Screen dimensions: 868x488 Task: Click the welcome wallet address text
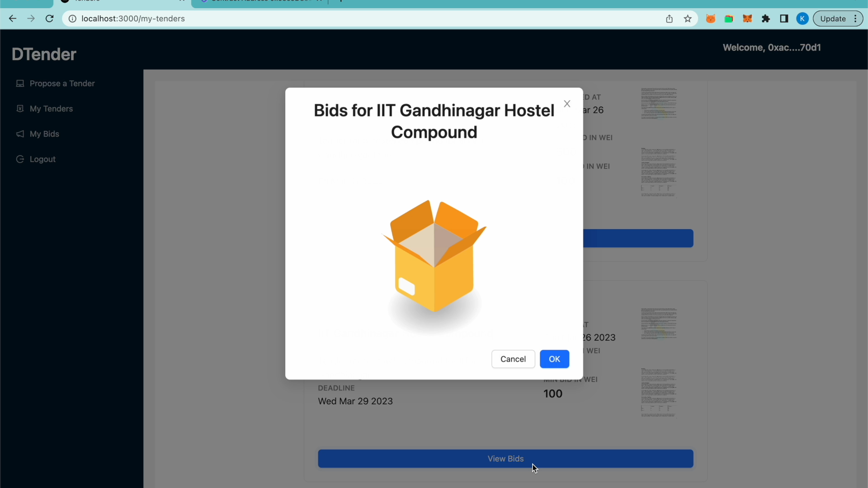(x=772, y=47)
